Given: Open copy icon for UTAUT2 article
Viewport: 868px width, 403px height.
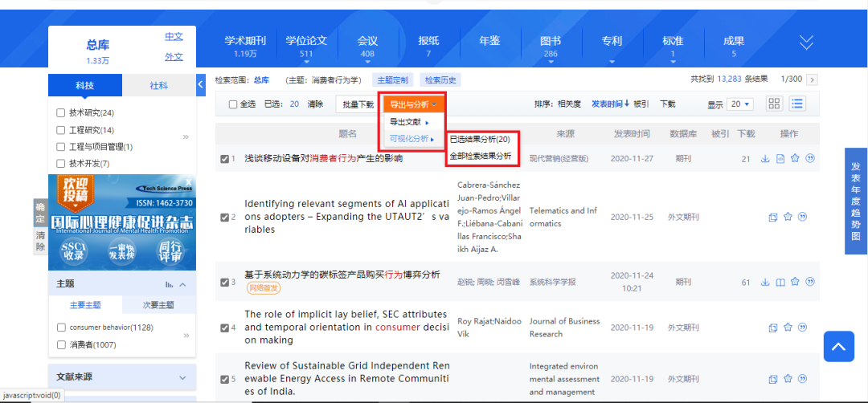Looking at the screenshot, I should (773, 218).
